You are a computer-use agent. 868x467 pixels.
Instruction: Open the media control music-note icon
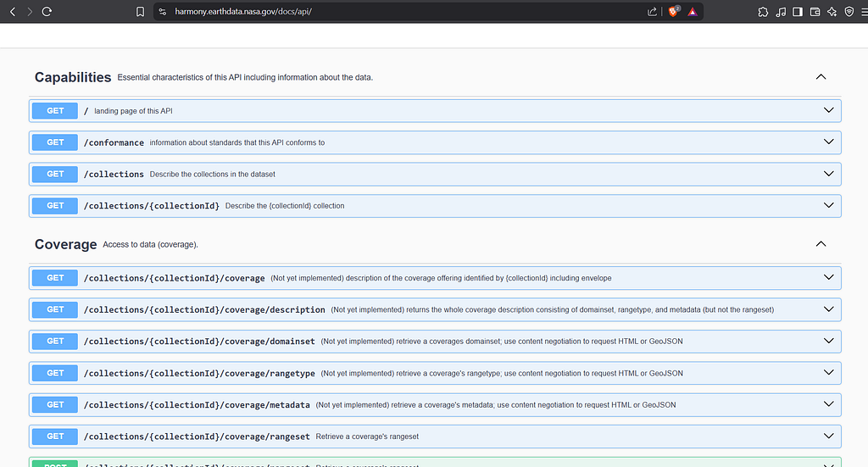tap(781, 12)
